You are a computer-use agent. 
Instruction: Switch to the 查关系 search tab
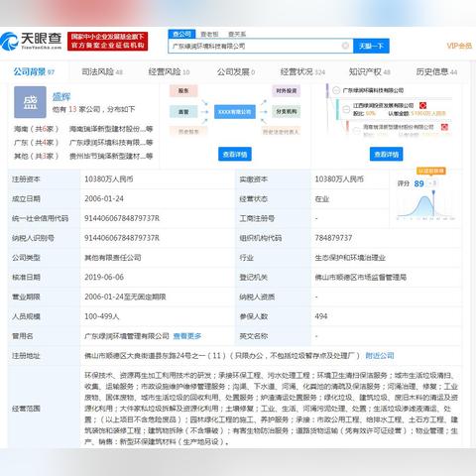237,34
